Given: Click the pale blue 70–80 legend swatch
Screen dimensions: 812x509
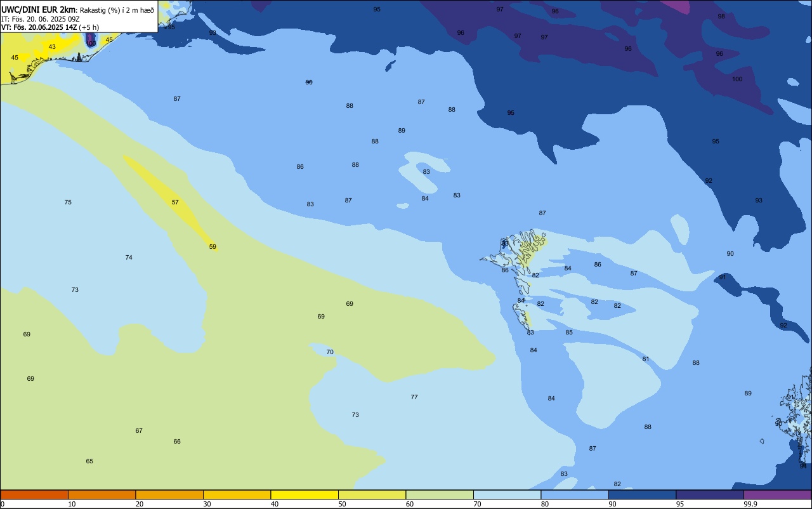Looking at the screenshot, I should tap(507, 494).
